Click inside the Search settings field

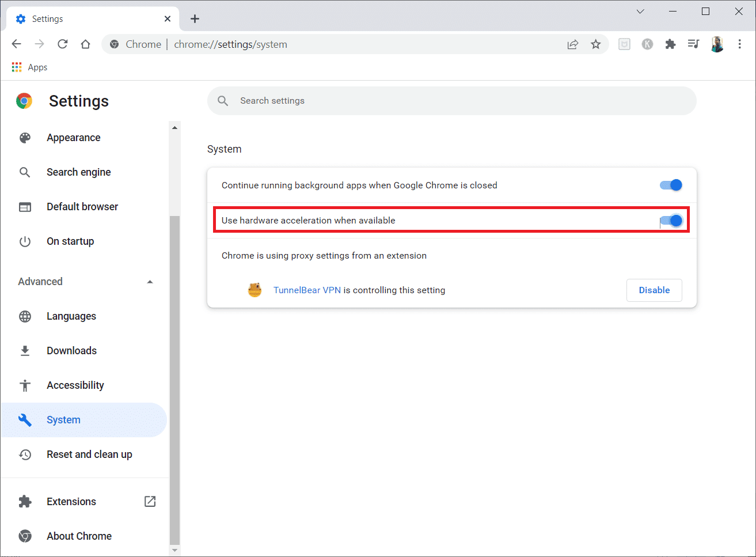(403, 101)
